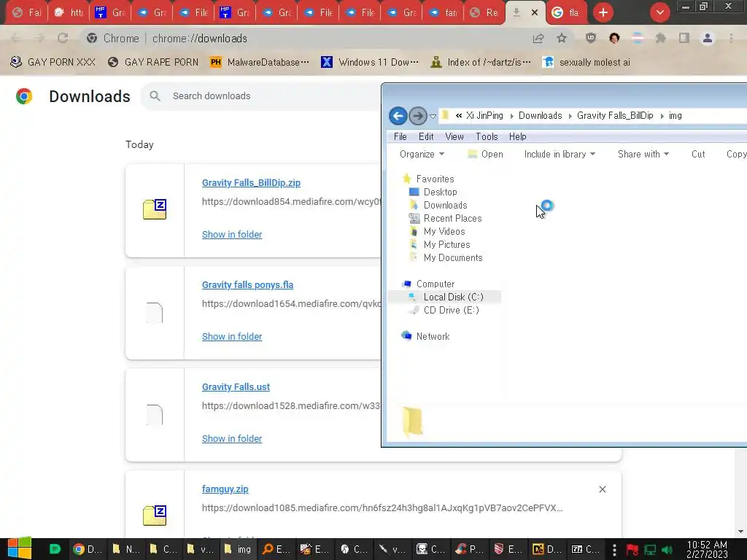
Task: Click Show in folder for Gravity falls ponys.fla
Action: click(232, 336)
